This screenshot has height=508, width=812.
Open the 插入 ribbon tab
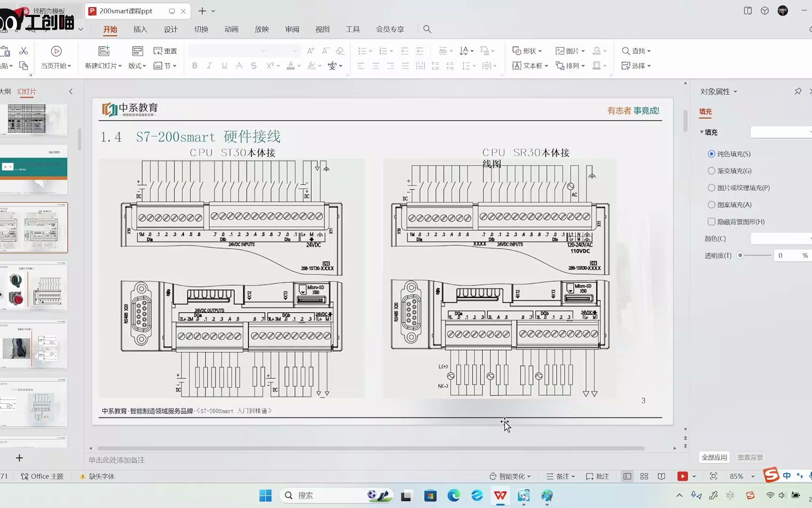pyautogui.click(x=140, y=29)
